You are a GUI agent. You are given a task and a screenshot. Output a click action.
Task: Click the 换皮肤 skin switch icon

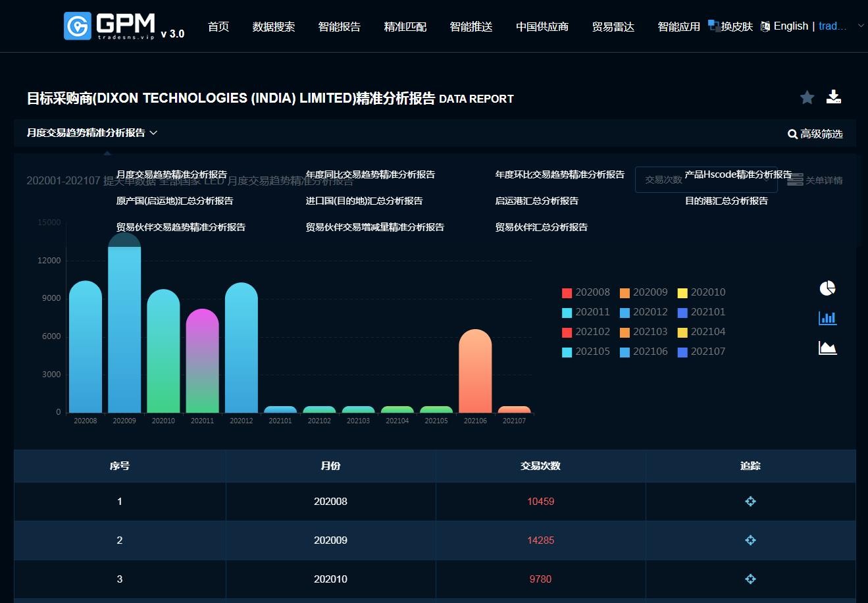713,26
